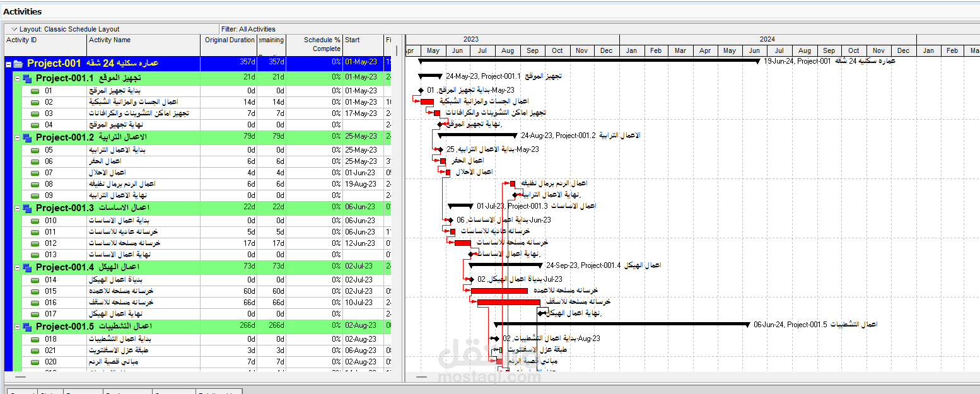Collapse the Project-001.3 WBS group
The width and height of the screenshot is (980, 394).
point(17,208)
